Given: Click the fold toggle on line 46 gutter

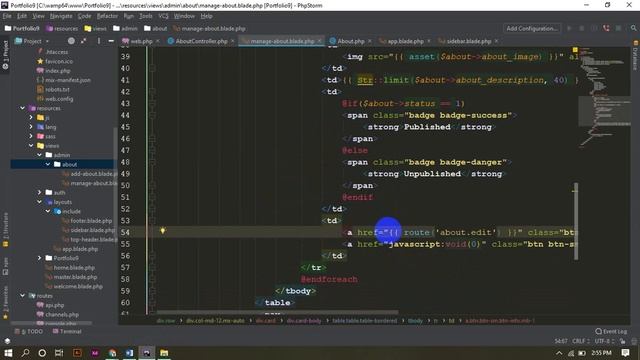Looking at the screenshot, I should click(152, 139).
